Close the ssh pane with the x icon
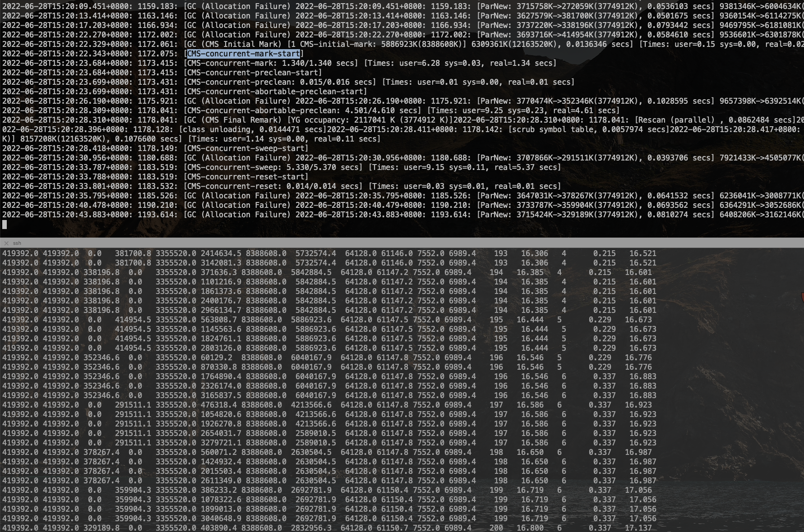The width and height of the screenshot is (804, 532). [x=6, y=243]
